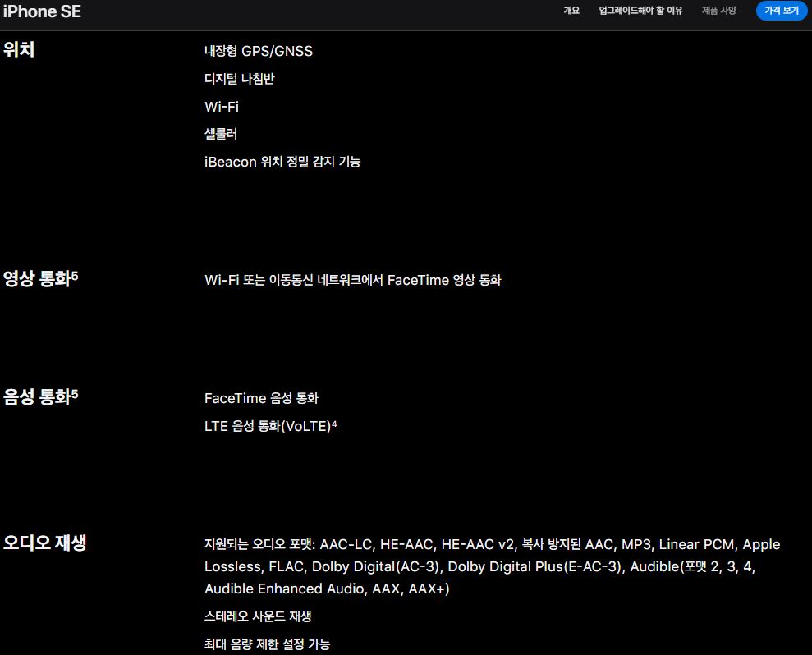Click the blue 가격 보기 button
The height and width of the screenshot is (655, 812).
click(782, 11)
